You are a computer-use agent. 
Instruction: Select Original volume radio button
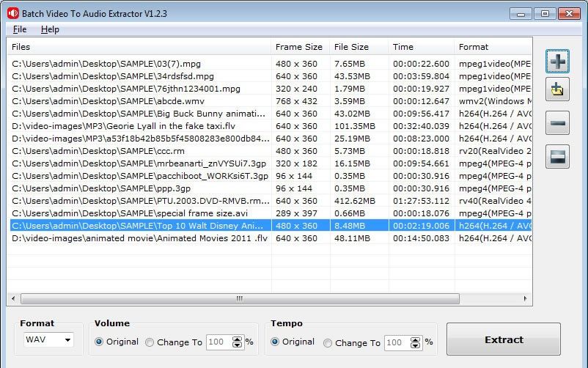99,342
